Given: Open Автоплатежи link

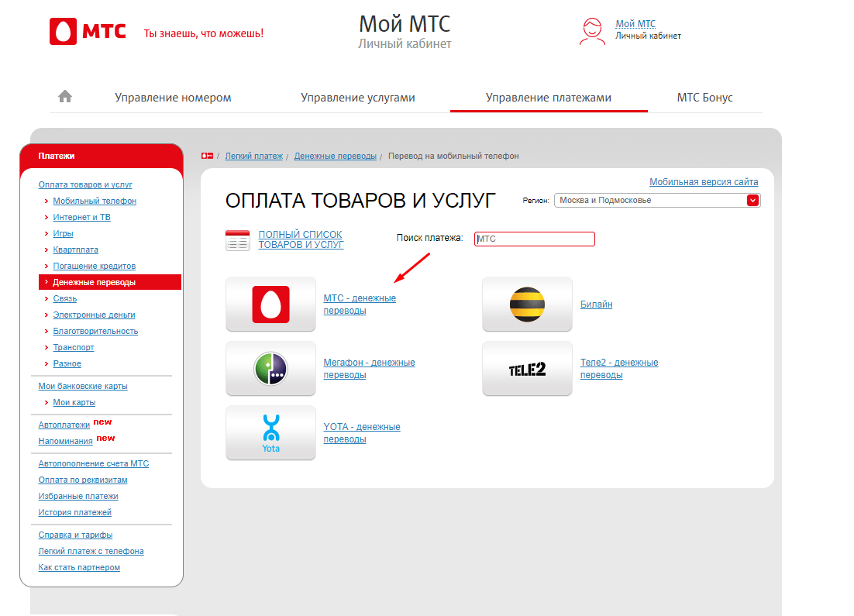Looking at the screenshot, I should 64,425.
